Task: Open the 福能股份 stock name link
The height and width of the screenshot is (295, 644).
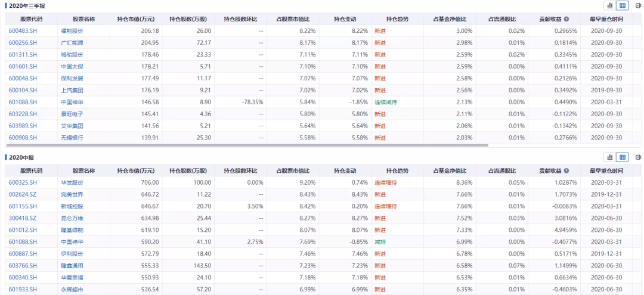Action: (72, 31)
